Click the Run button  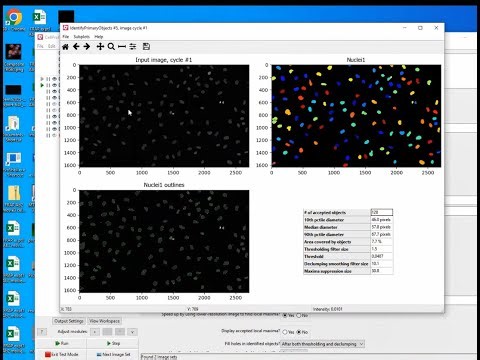pyautogui.click(x=61, y=343)
